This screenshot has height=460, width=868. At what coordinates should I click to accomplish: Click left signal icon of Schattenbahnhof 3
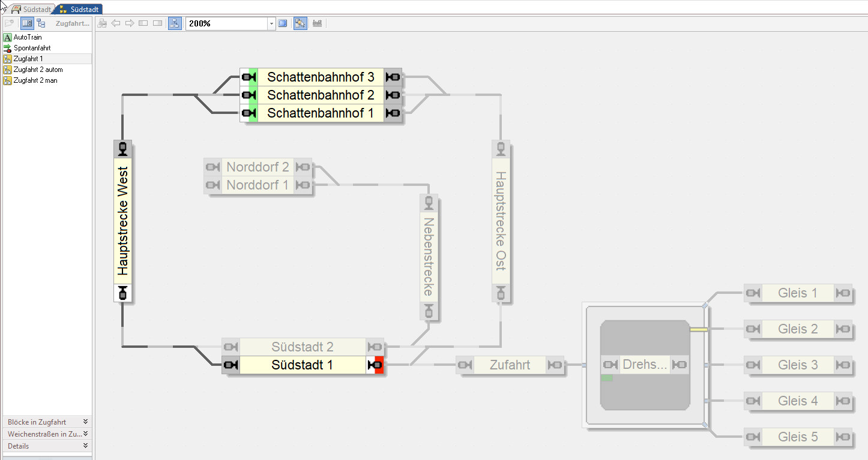tap(248, 77)
